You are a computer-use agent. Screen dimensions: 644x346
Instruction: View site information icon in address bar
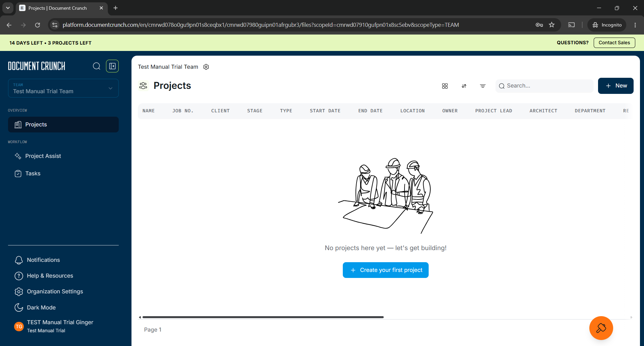pos(55,25)
